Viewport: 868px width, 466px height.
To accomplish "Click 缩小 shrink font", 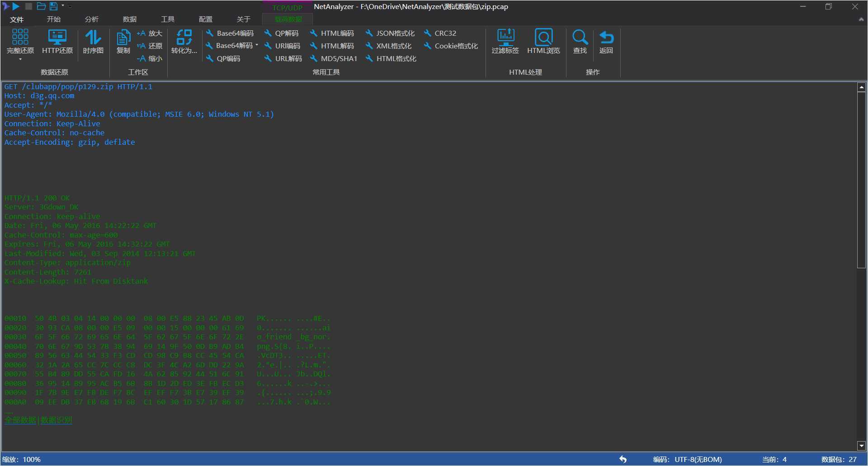I will 150,58.
